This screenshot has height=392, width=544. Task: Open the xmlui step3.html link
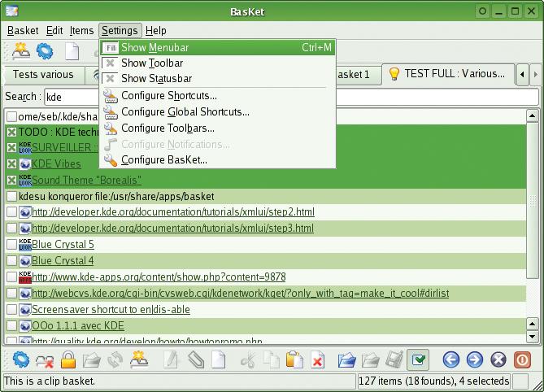pyautogui.click(x=172, y=229)
